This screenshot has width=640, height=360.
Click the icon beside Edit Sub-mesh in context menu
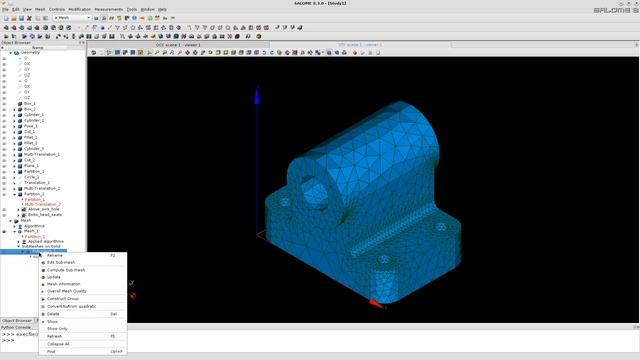[43, 262]
